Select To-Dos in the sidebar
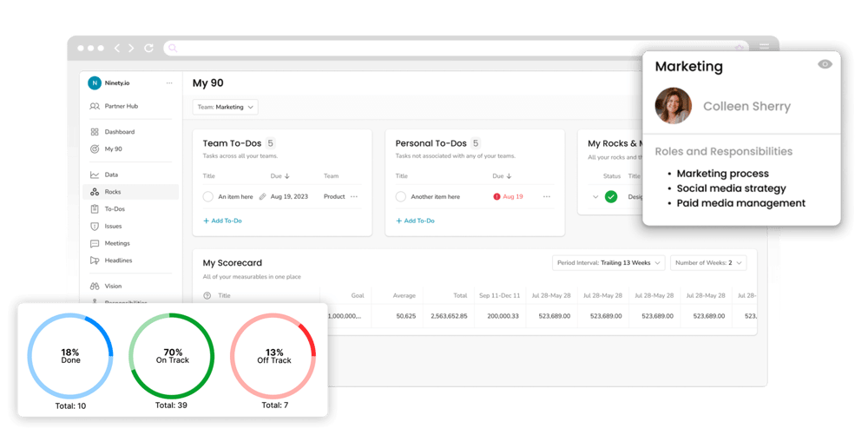The image size is (868, 435). coord(115,208)
